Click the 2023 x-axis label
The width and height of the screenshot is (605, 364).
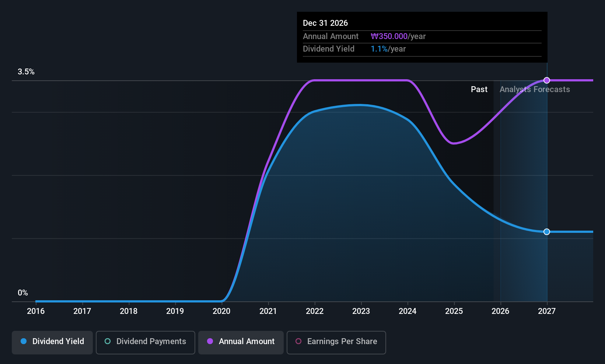click(361, 311)
